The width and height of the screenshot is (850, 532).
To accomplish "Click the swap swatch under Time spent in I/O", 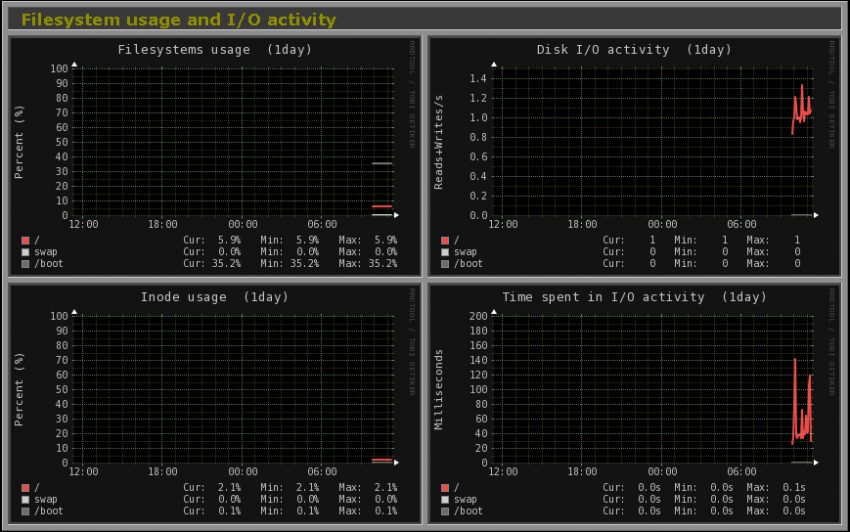I will pos(445,499).
